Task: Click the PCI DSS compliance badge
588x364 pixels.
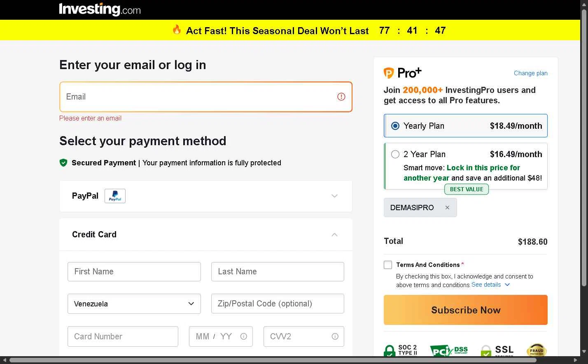Action: pyautogui.click(x=449, y=350)
